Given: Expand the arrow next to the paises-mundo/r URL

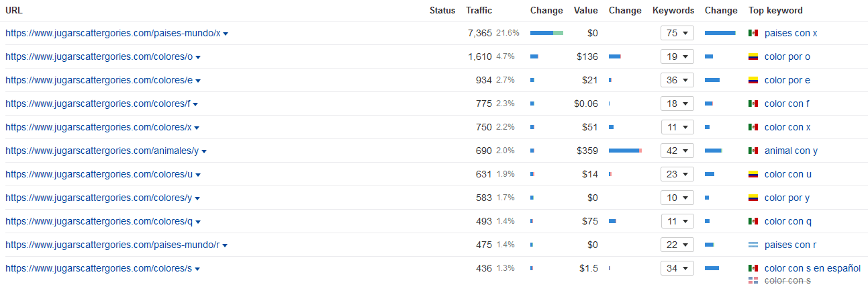Looking at the screenshot, I should point(225,245).
